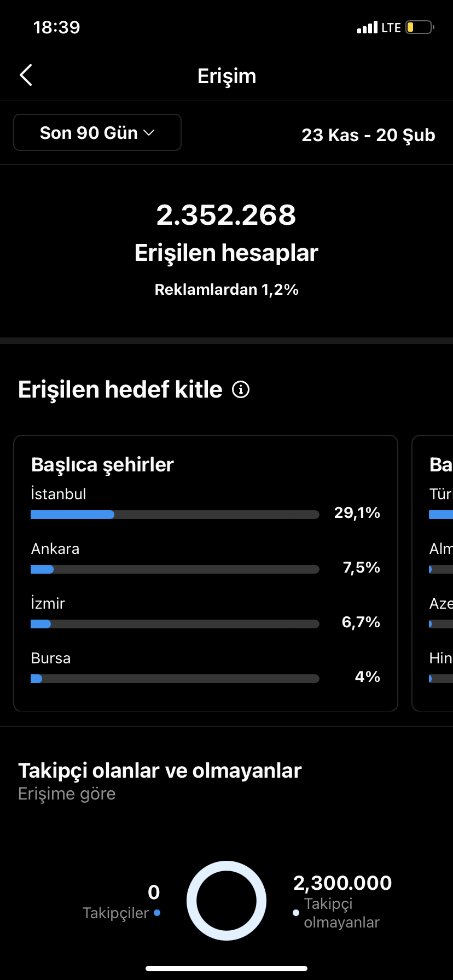Open the partially visible countries card
This screenshot has width=453, height=980.
point(432,573)
